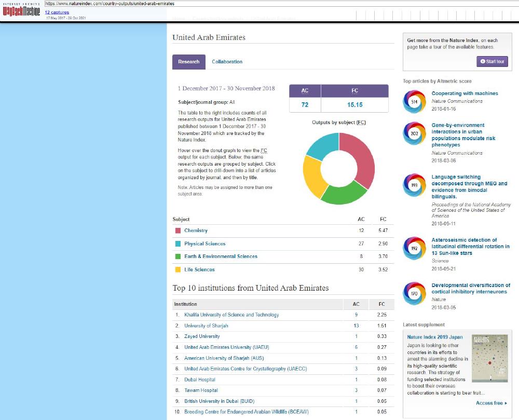
Task: Open United Arab Emirates University (UAEU) link
Action: click(227, 347)
